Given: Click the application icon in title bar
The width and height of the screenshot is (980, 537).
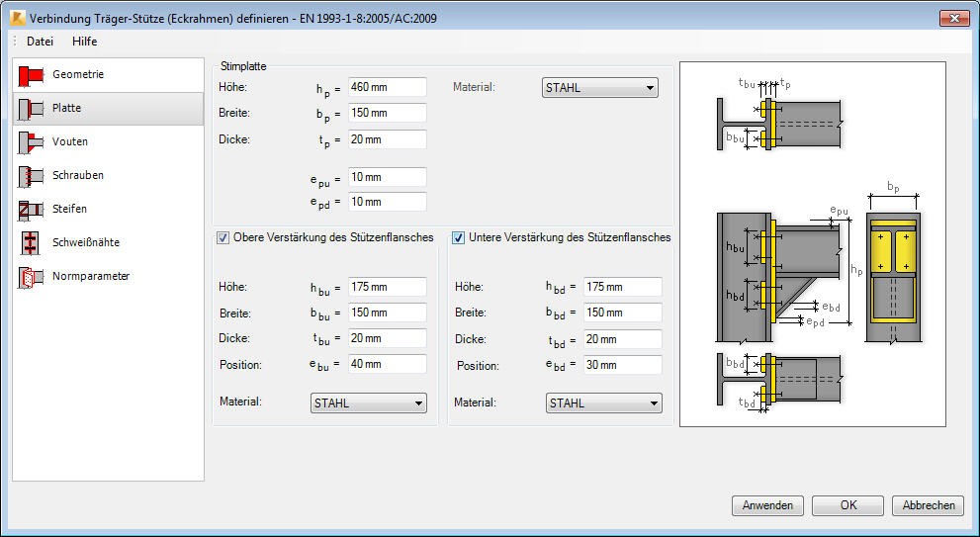Looking at the screenshot, I should click(17, 18).
